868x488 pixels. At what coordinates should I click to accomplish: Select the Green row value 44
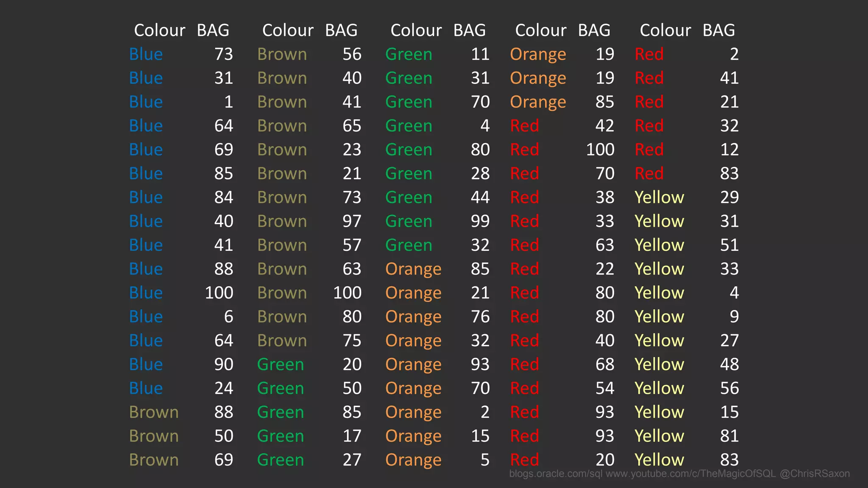480,197
